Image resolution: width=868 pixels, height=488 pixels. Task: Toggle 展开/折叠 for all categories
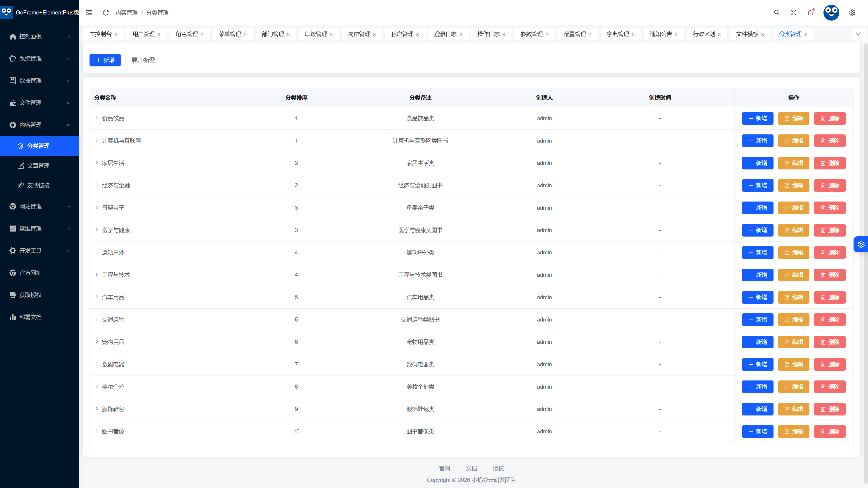click(143, 60)
